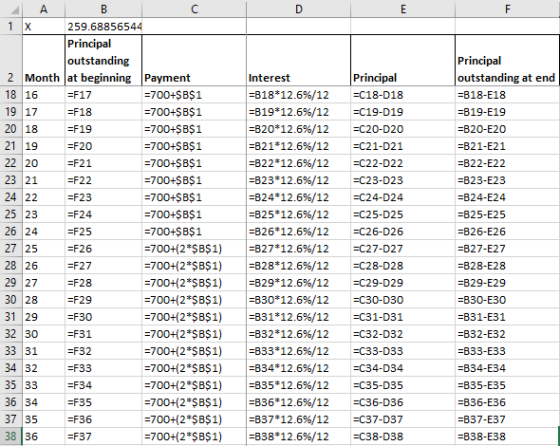Click payment formula cell in row 38
Screen dimensions: 560x446
(194, 436)
